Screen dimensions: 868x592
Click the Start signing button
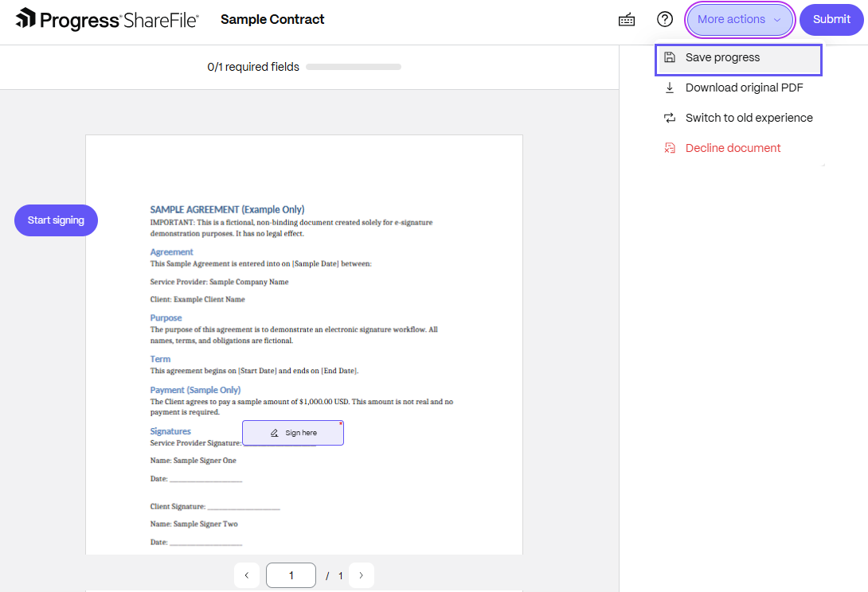[x=56, y=220]
